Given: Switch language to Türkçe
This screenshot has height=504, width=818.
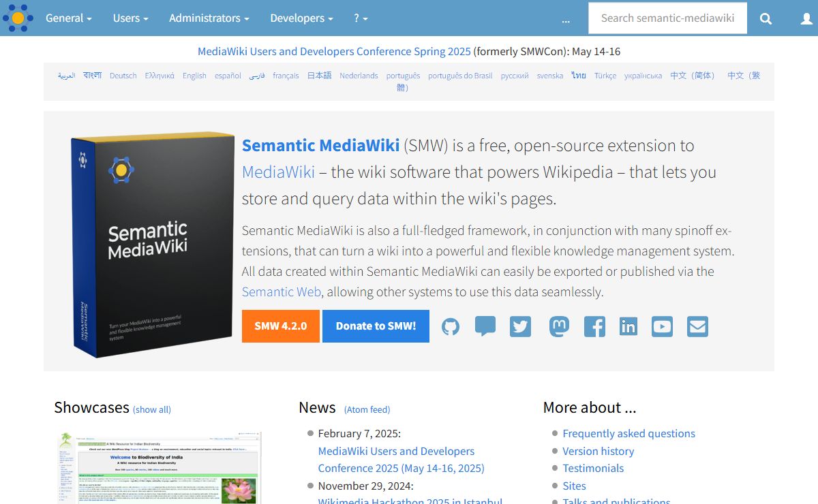Looking at the screenshot, I should 605,76.
